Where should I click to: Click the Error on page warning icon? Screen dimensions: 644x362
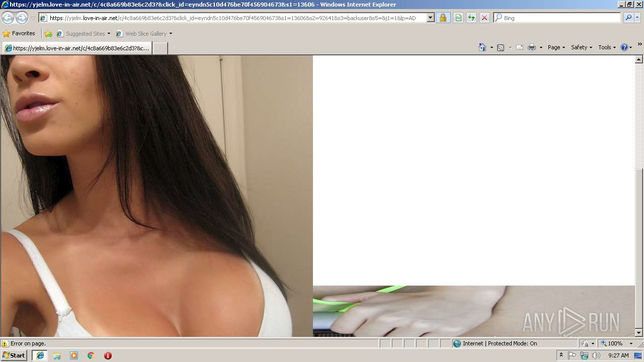coord(5,343)
